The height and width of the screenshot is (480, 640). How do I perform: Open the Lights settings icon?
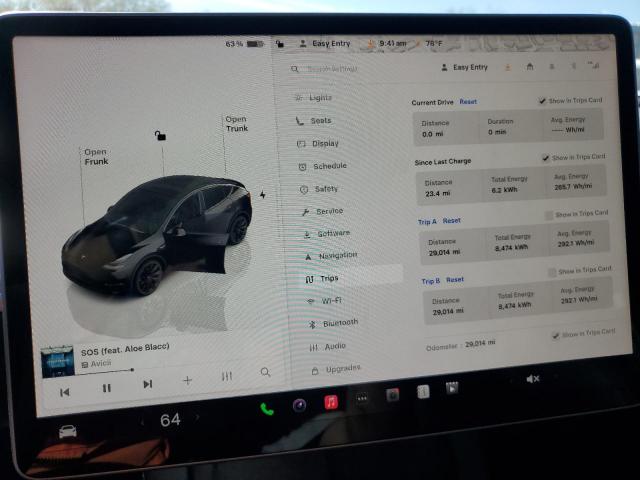[x=299, y=98]
